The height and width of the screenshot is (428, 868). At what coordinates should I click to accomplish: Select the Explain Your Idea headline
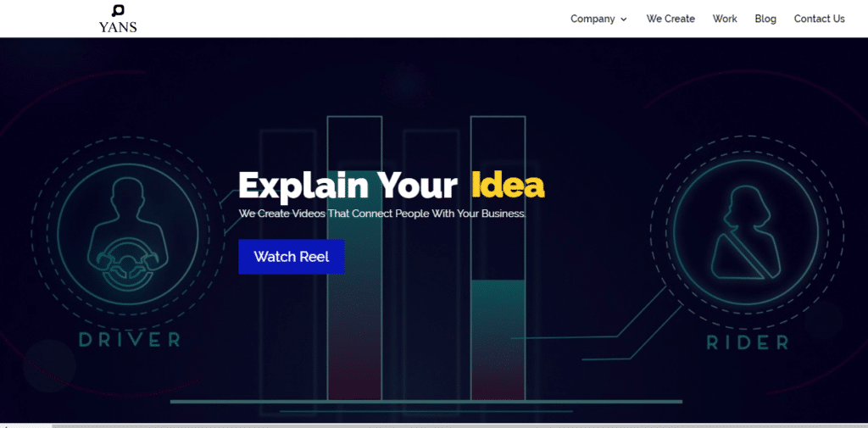tap(392, 185)
